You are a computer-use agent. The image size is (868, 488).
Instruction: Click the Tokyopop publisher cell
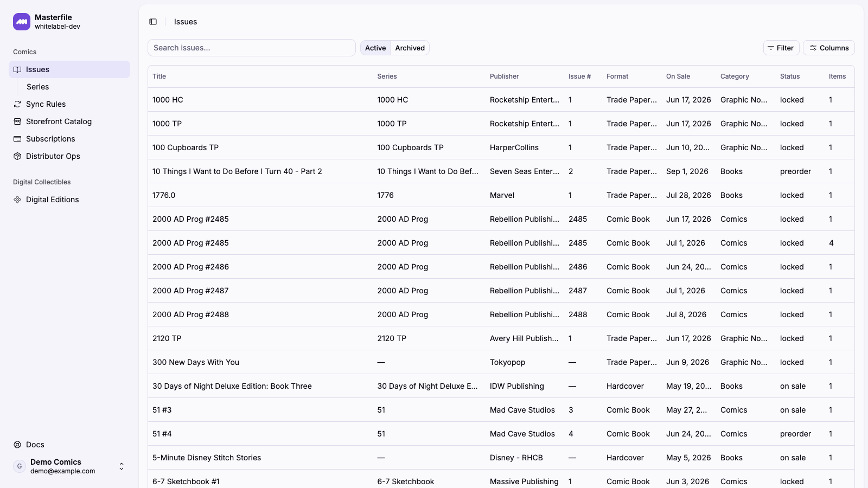coord(507,362)
